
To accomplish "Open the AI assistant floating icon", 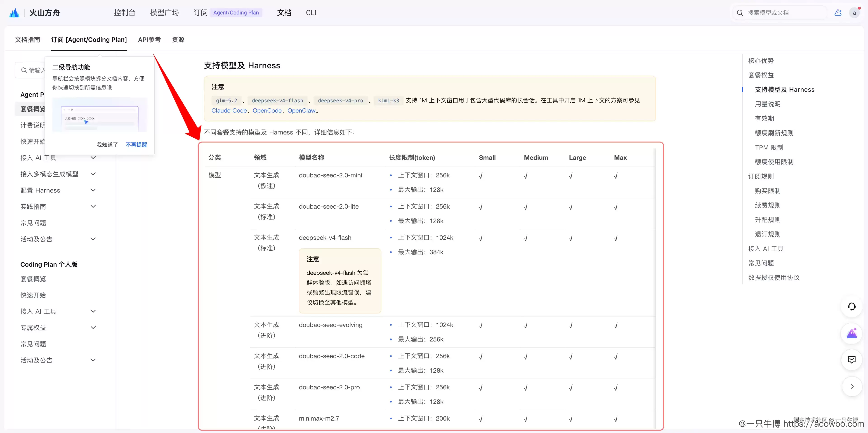I will [x=851, y=333].
